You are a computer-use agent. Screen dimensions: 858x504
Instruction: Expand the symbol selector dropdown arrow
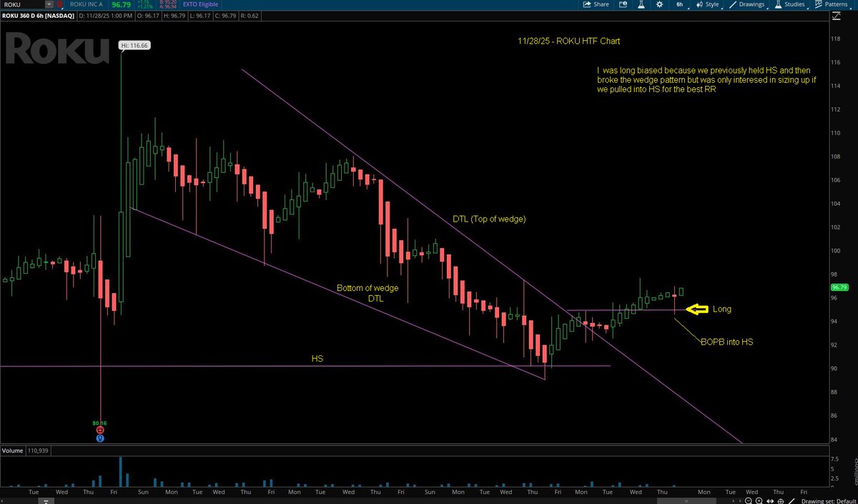point(49,4)
